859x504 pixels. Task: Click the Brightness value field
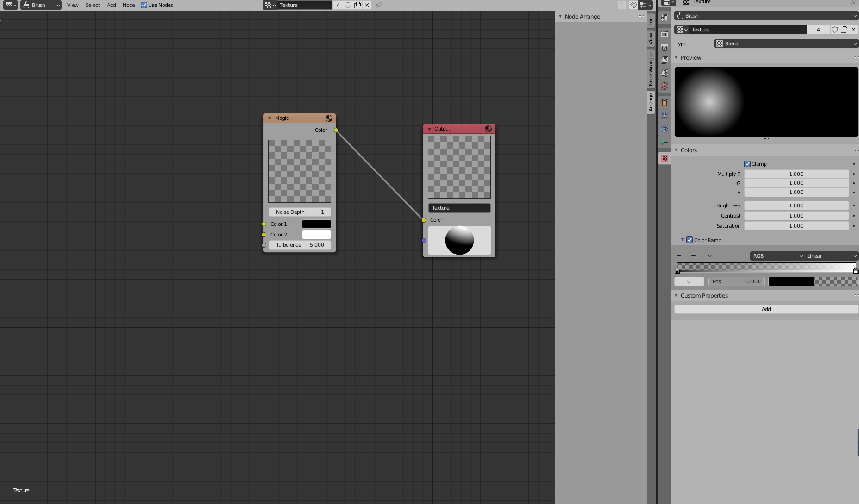[x=796, y=205]
